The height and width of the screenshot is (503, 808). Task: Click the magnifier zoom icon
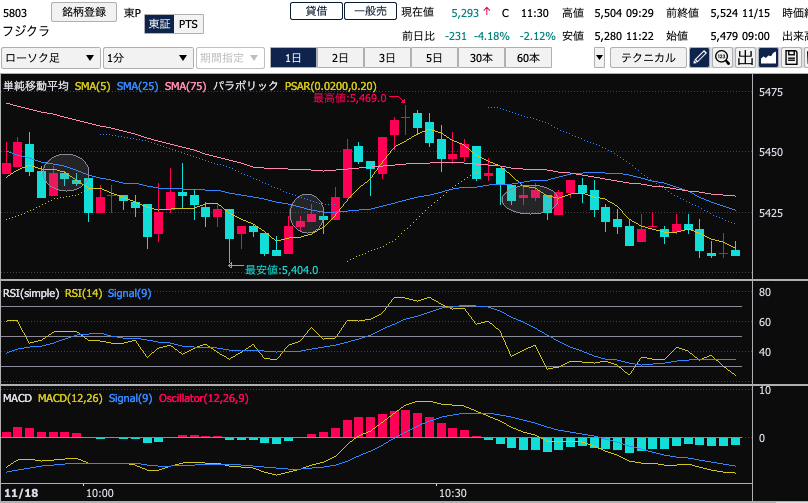[722, 58]
